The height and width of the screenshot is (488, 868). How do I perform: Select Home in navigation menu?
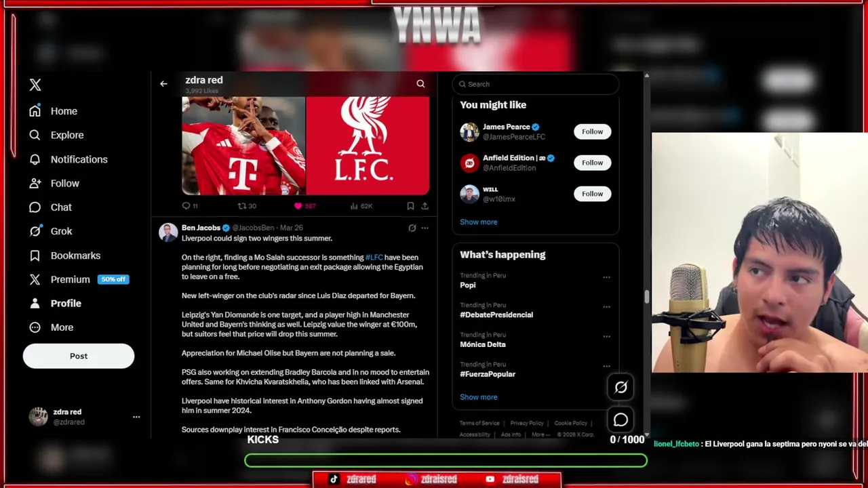[x=64, y=111]
